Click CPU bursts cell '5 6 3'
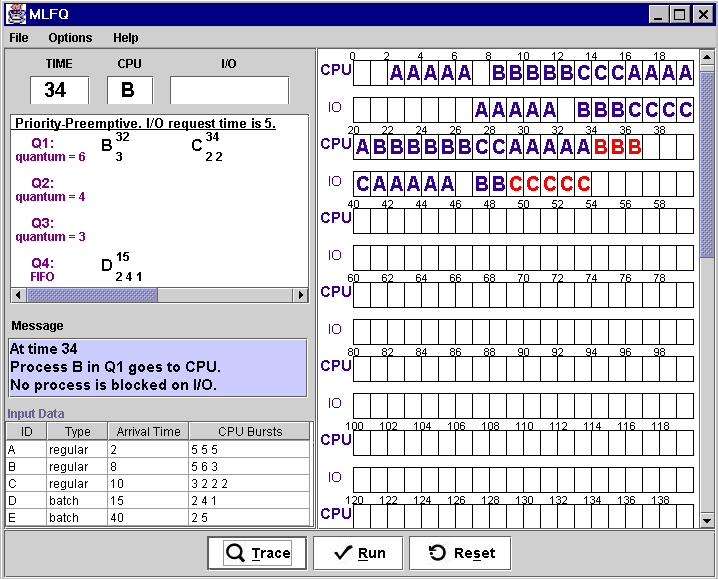718x579 pixels. click(250, 466)
